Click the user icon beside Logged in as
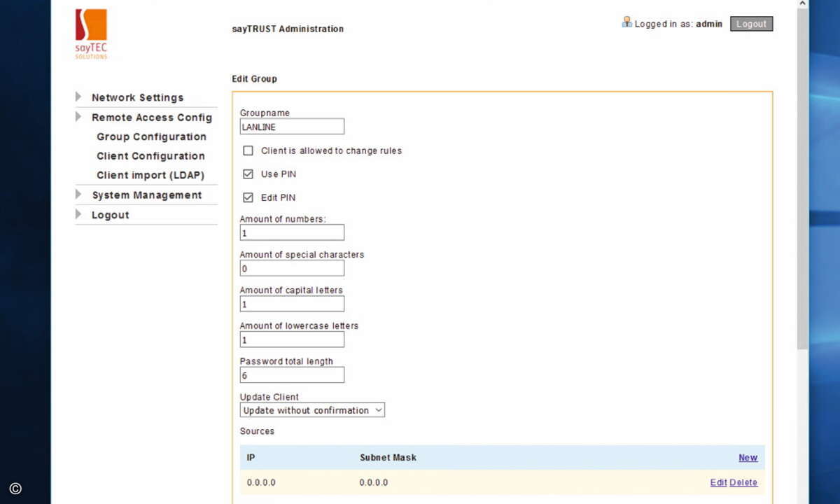The width and height of the screenshot is (840, 504). coord(626,22)
